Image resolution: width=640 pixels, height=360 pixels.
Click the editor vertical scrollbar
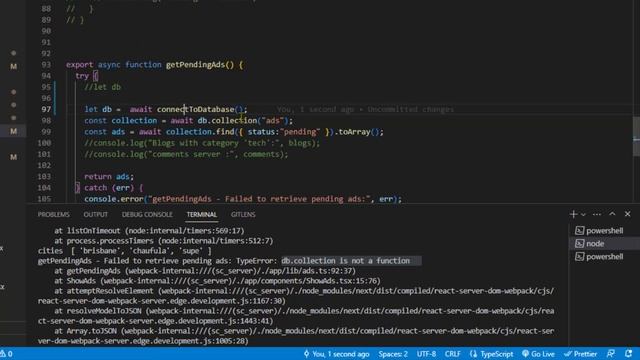tap(636, 136)
